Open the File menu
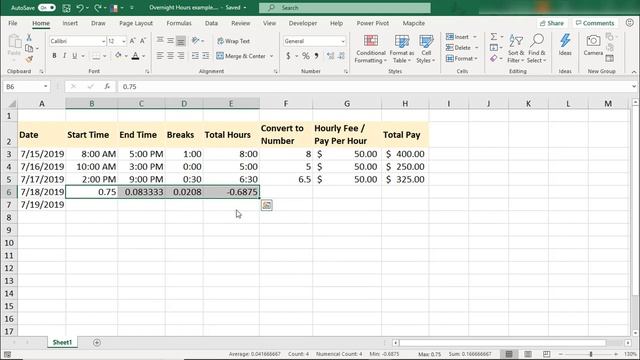The width and height of the screenshot is (640, 360). click(x=13, y=23)
